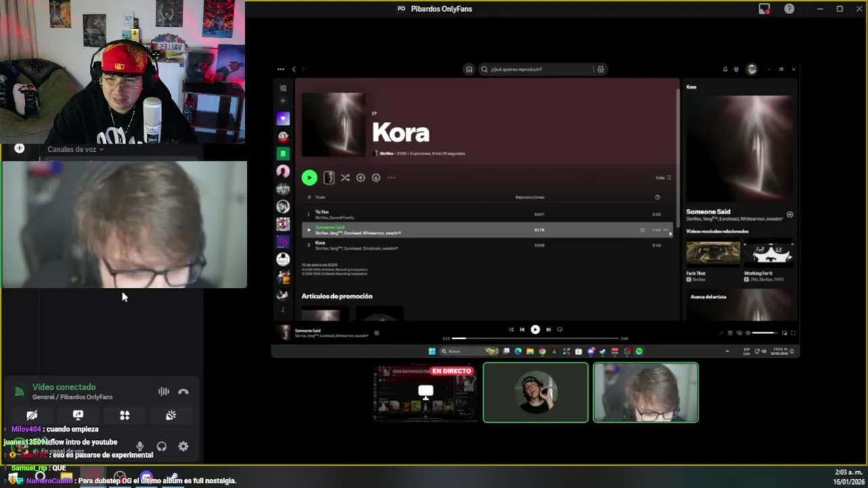Play or pause in the bottom player bar
This screenshot has width=868, height=488.
[x=535, y=329]
